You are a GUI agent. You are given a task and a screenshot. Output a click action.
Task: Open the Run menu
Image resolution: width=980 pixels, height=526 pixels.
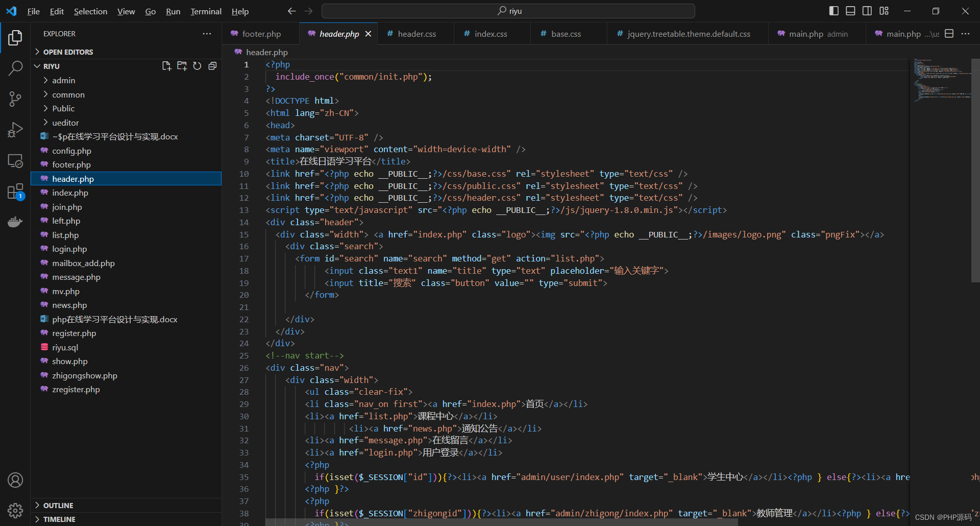click(x=173, y=11)
